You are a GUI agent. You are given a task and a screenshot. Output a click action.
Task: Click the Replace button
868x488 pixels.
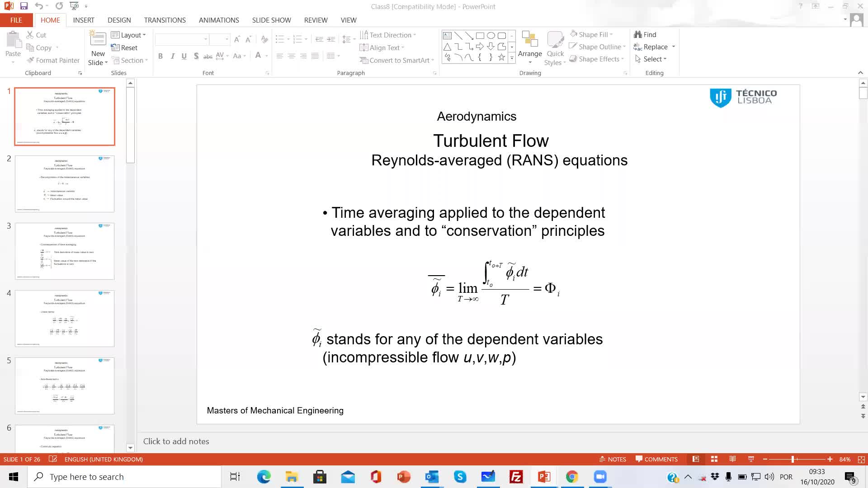click(655, 47)
